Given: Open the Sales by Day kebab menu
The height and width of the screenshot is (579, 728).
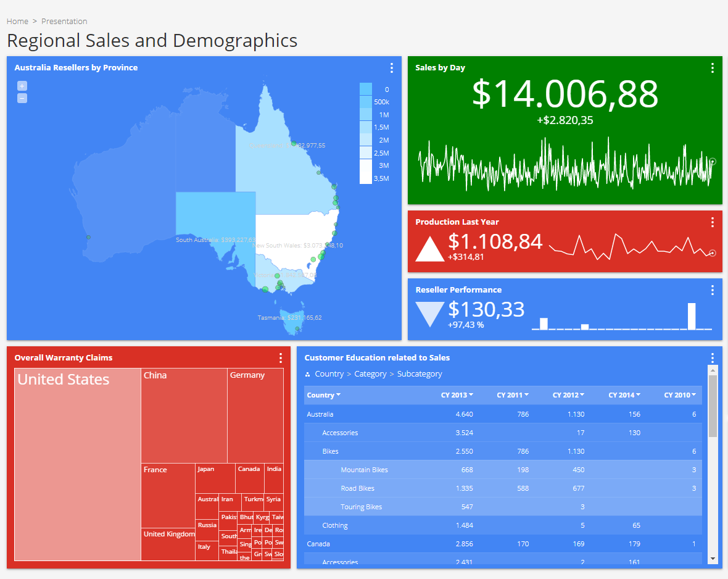Looking at the screenshot, I should pos(713,68).
